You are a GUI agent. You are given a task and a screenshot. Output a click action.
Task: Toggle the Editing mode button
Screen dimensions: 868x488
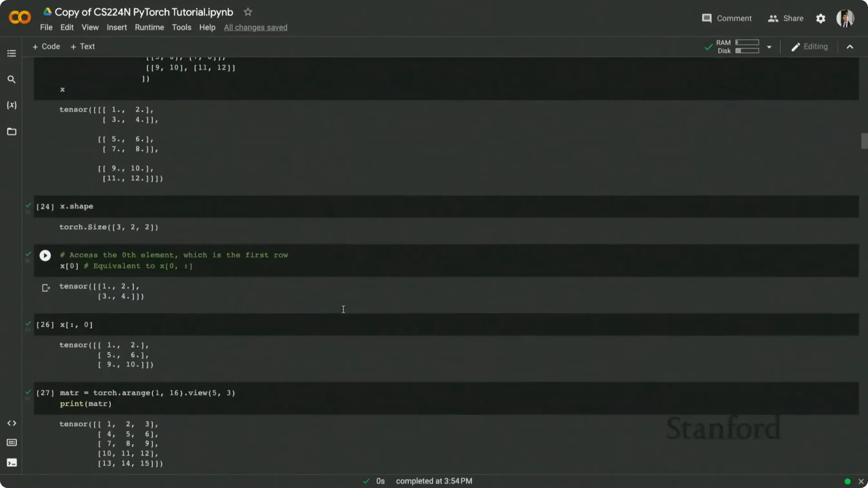pyautogui.click(x=809, y=46)
